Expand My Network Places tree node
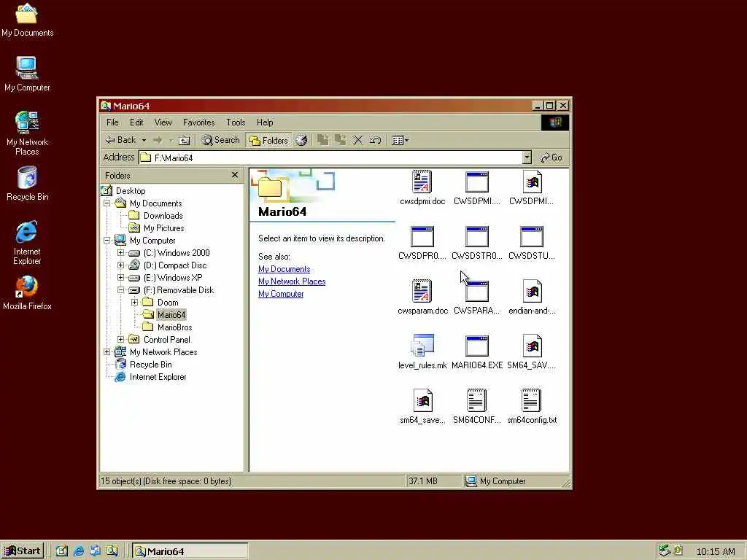 (x=107, y=352)
